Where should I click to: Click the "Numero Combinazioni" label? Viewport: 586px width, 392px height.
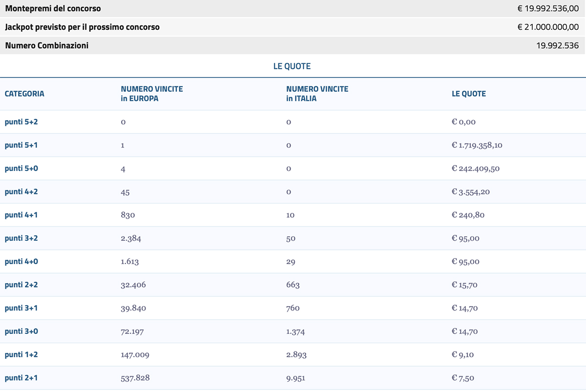(47, 46)
